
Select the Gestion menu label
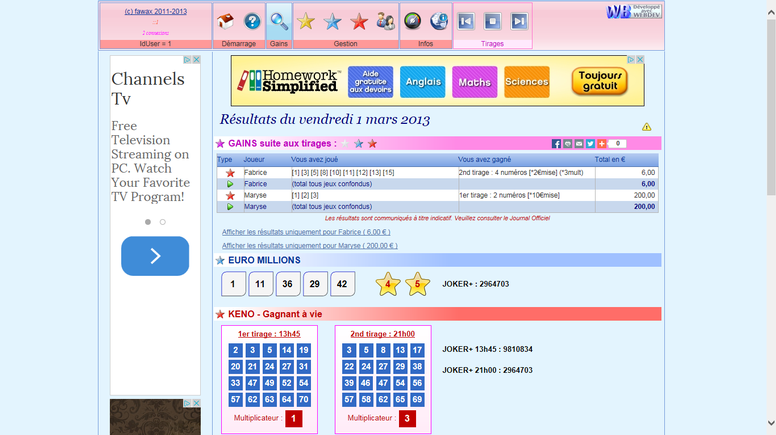[x=345, y=44]
